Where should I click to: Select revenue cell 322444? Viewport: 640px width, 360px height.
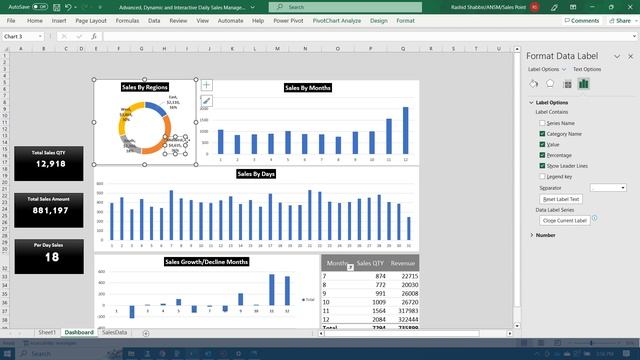pyautogui.click(x=404, y=319)
